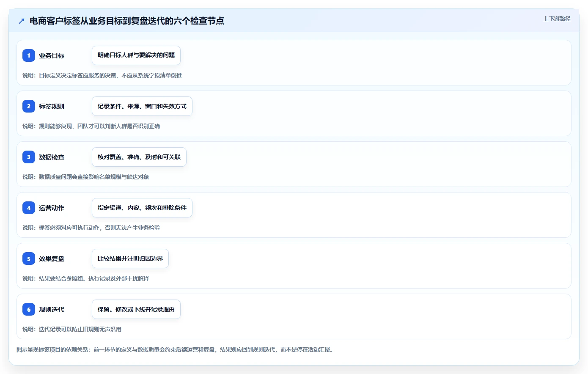Image resolution: width=588 pixels, height=374 pixels.
Task: Click the 核对覆盖、准确、及时和可关联 box
Action: pos(139,157)
